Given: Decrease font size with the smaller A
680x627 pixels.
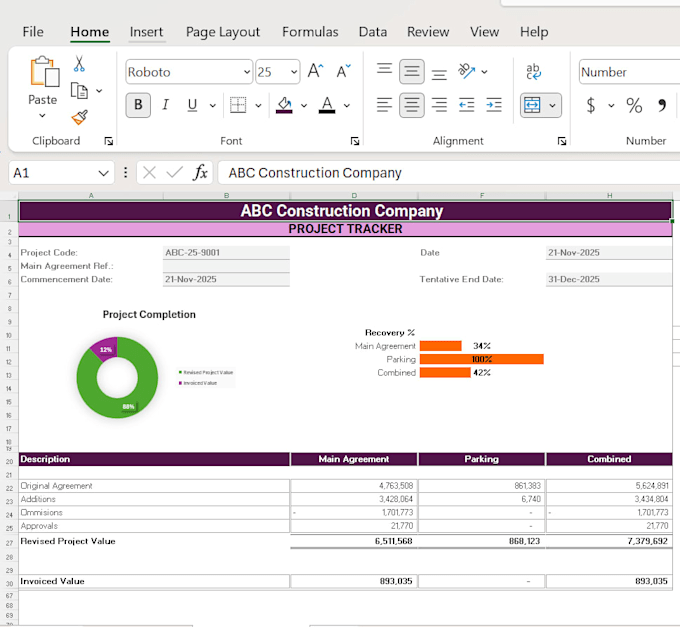Looking at the screenshot, I should click(343, 71).
